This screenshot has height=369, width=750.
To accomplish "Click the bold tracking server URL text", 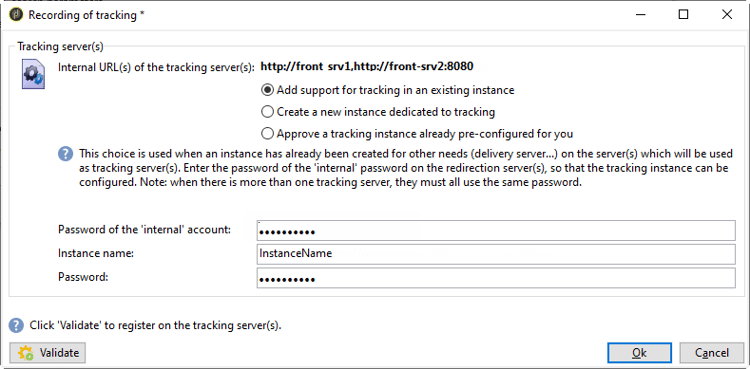I will [366, 67].
